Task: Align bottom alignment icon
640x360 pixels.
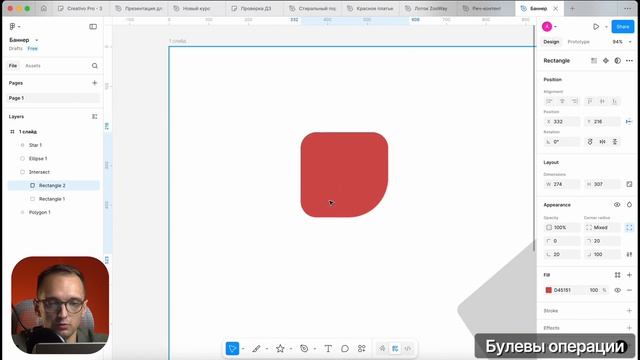Action: pos(615,101)
